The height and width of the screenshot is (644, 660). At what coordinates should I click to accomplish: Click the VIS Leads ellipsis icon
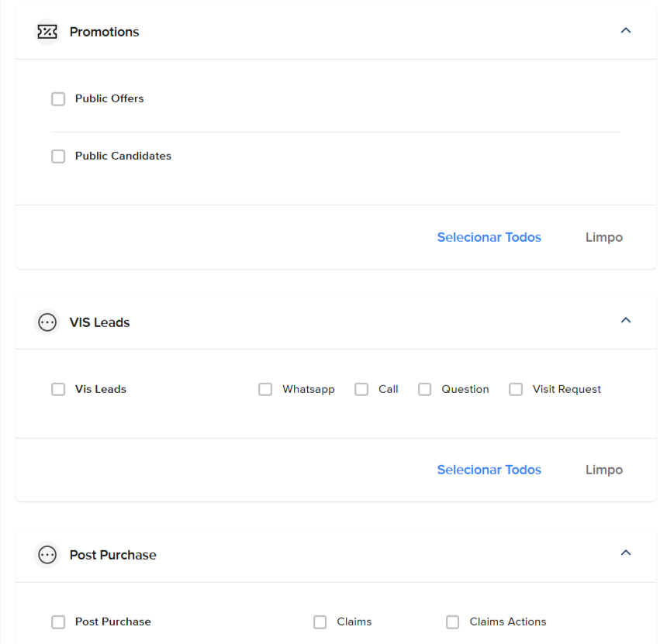(x=47, y=322)
